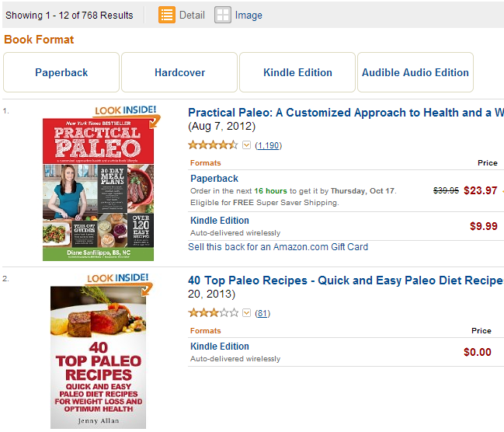
Task: Select $9.99 Kindle Edition of Practical Paleo
Action: point(220,221)
